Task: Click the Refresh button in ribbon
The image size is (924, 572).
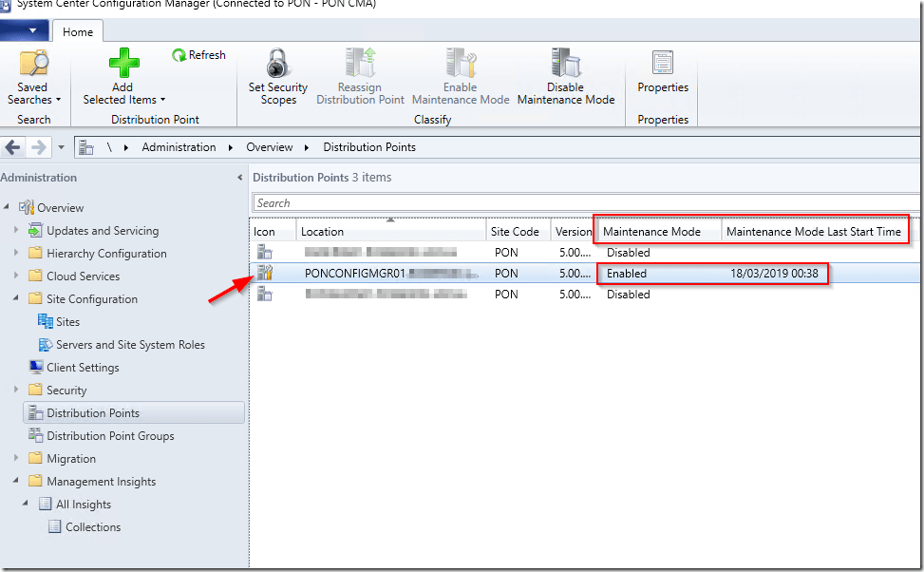Action: [198, 55]
